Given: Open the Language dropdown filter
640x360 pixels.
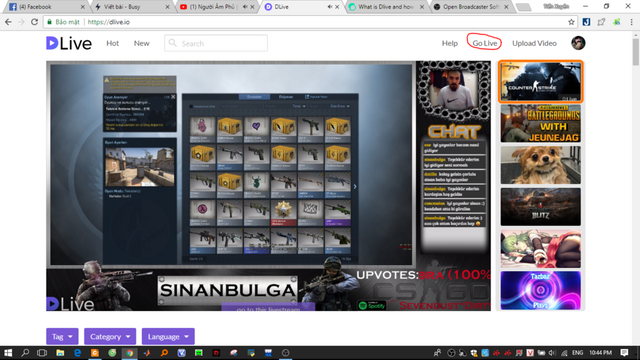Looking at the screenshot, I should click(x=168, y=337).
